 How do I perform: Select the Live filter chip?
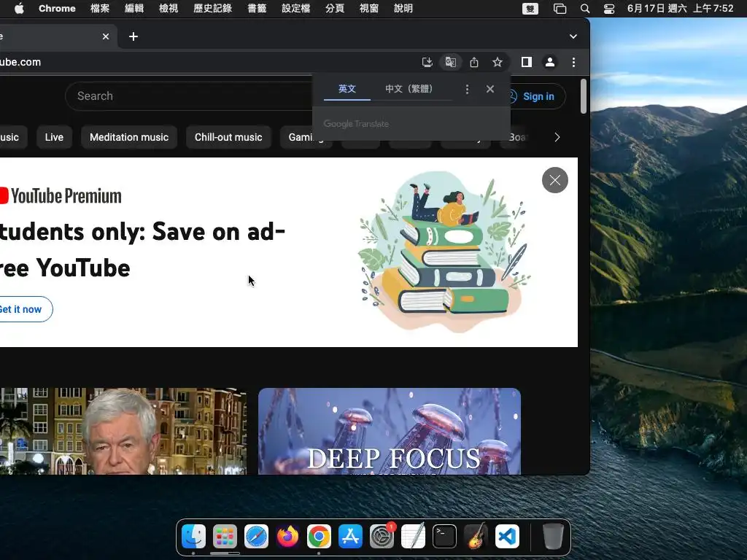(54, 137)
